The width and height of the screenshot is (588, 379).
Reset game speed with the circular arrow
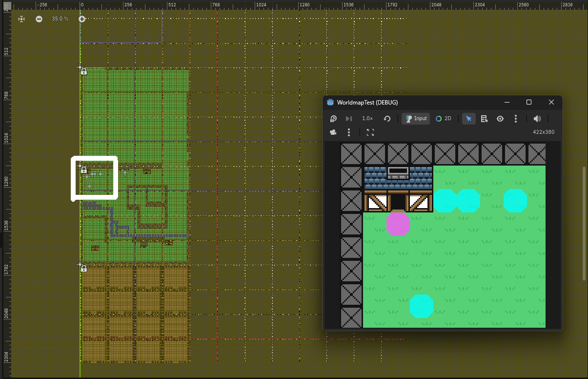pos(387,119)
